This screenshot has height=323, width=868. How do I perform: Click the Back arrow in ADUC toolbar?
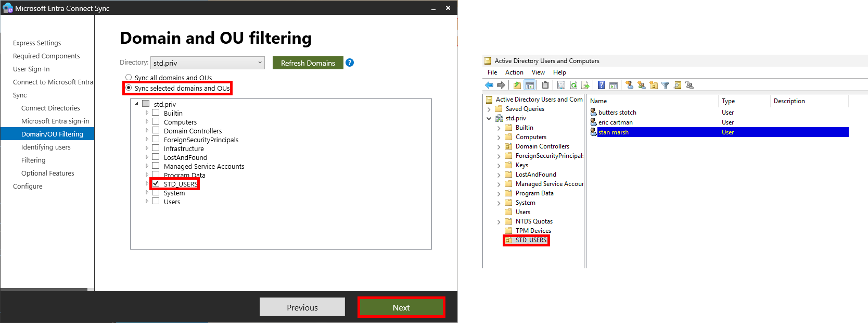tap(489, 85)
